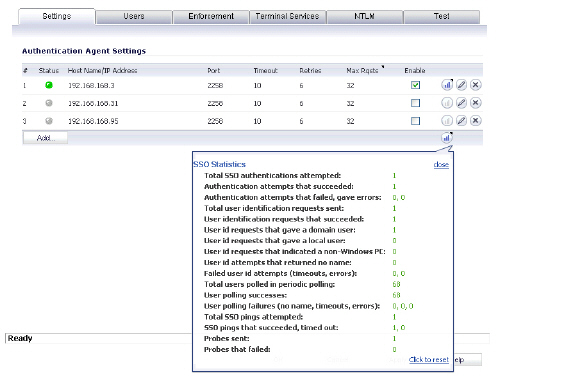Click the Add... button
Image resolution: width=576 pixels, height=390 pixels.
point(46,138)
